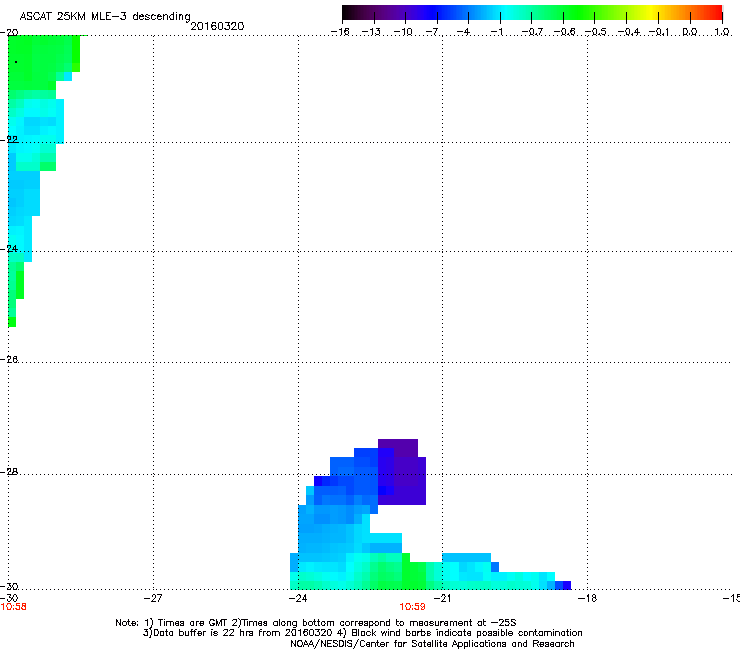Click the "-21" longitude label on bottom axis
This screenshot has height=650, width=740.
point(443,598)
